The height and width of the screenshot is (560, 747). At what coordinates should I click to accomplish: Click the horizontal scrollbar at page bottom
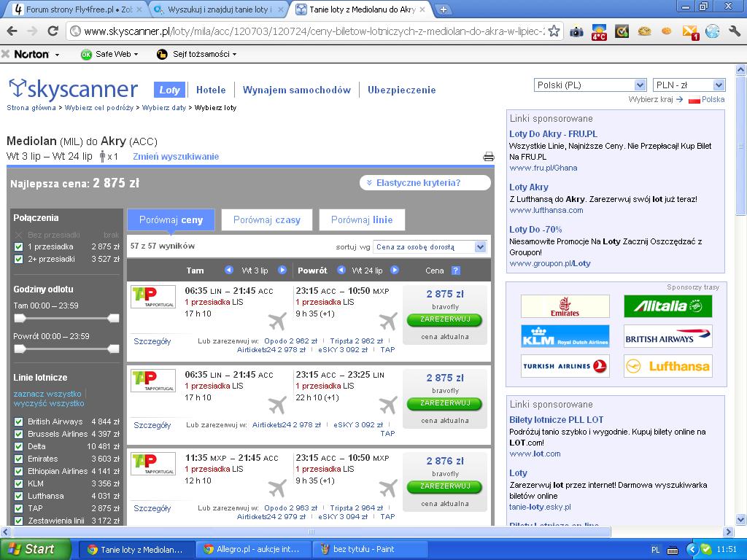click(311, 532)
